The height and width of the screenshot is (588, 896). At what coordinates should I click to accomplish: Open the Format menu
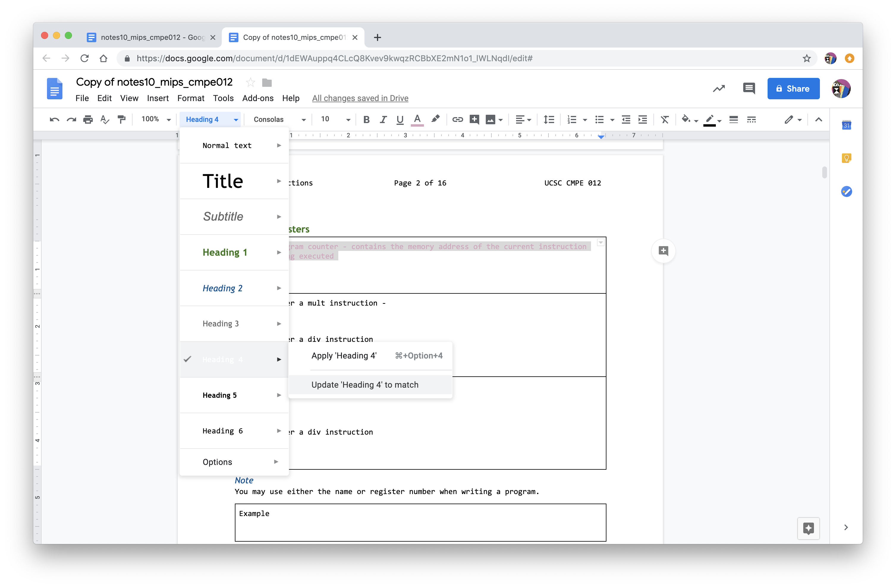[x=191, y=98]
